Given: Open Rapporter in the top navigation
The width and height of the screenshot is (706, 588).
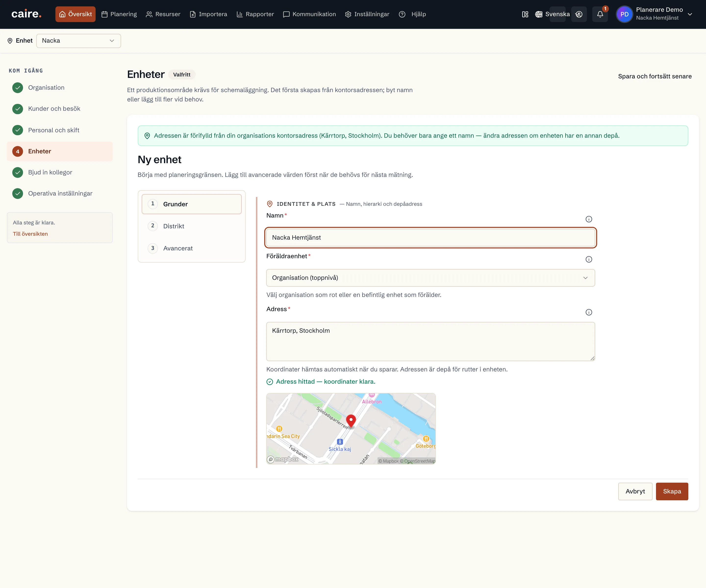Looking at the screenshot, I should click(255, 14).
